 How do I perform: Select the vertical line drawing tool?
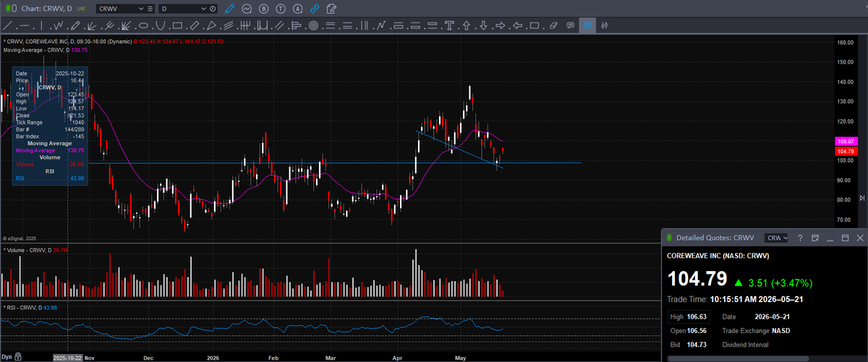41,25
